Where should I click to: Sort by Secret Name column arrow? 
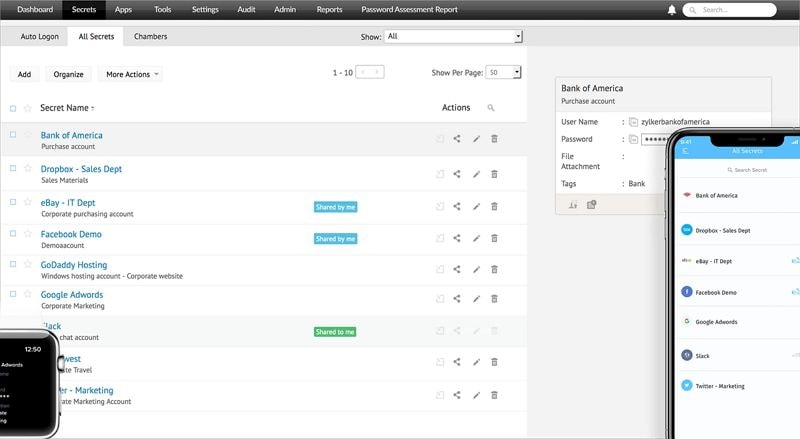(x=93, y=108)
